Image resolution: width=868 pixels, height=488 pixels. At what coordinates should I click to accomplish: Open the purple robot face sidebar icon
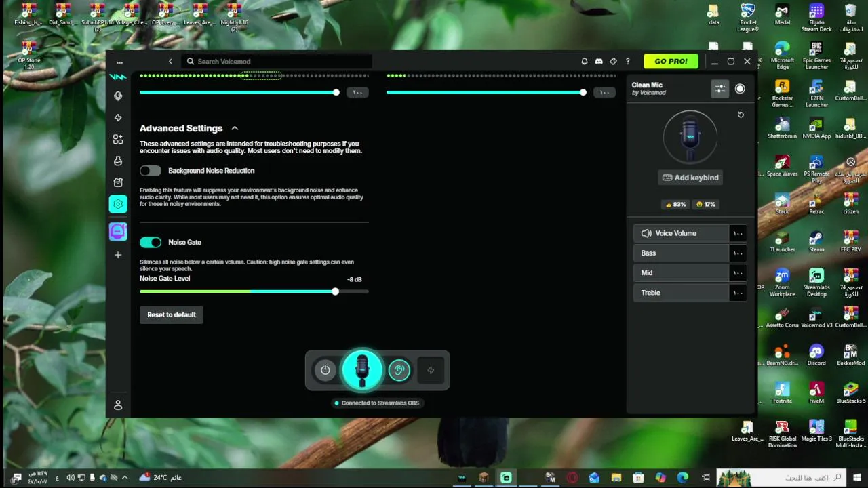pyautogui.click(x=118, y=232)
